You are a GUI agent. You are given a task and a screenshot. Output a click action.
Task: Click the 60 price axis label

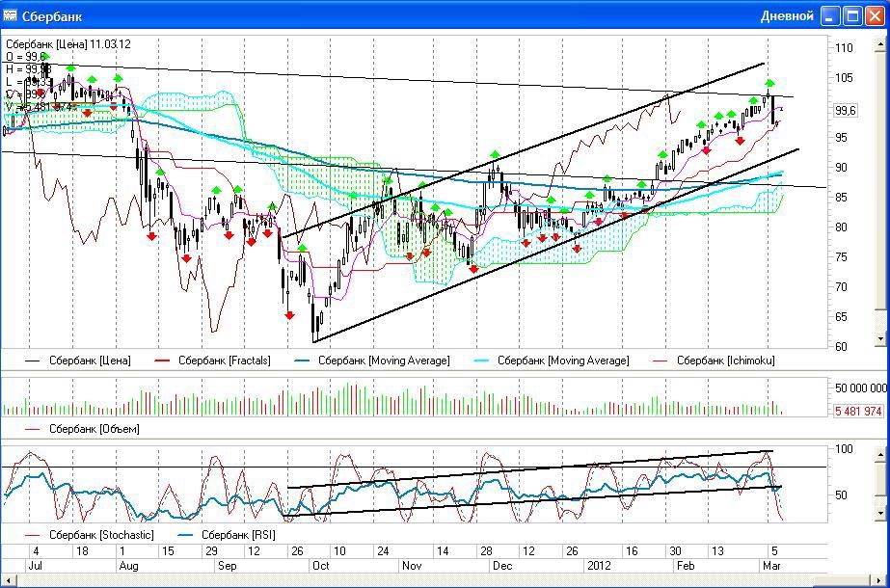click(841, 347)
